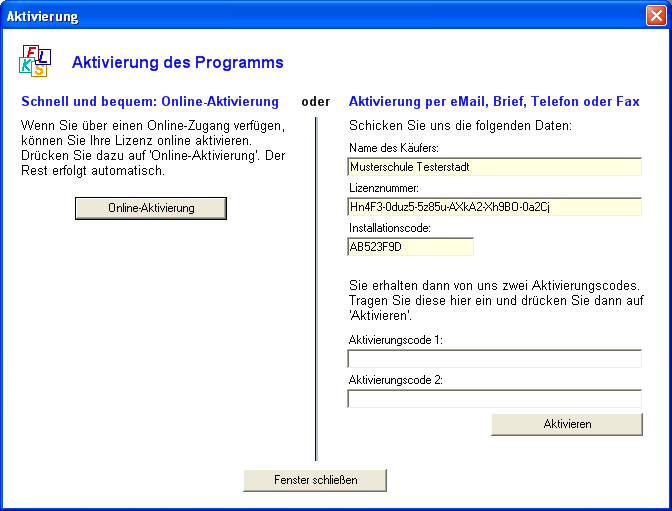Viewport: 672px width, 511px height.
Task: Click the Aktivieren button
Action: tap(567, 424)
